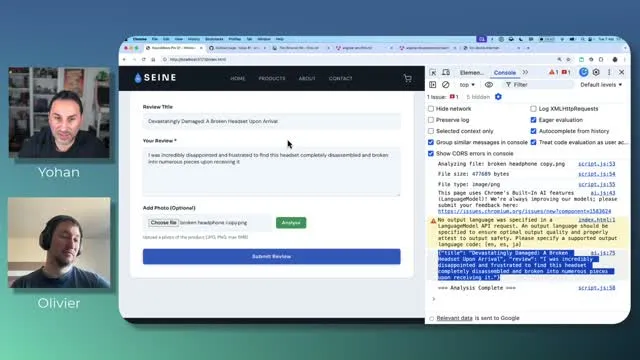The image size is (640, 360).
Task: Uncheck Show CORS errors in console
Action: 431,153
